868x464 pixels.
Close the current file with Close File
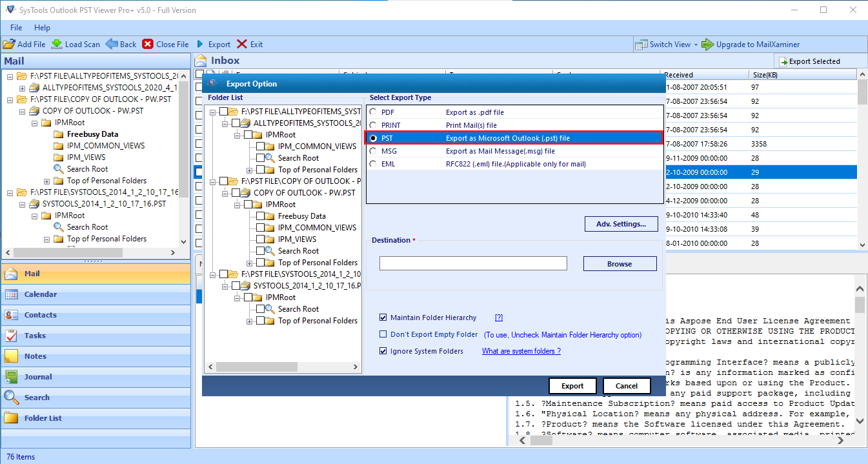click(x=165, y=44)
